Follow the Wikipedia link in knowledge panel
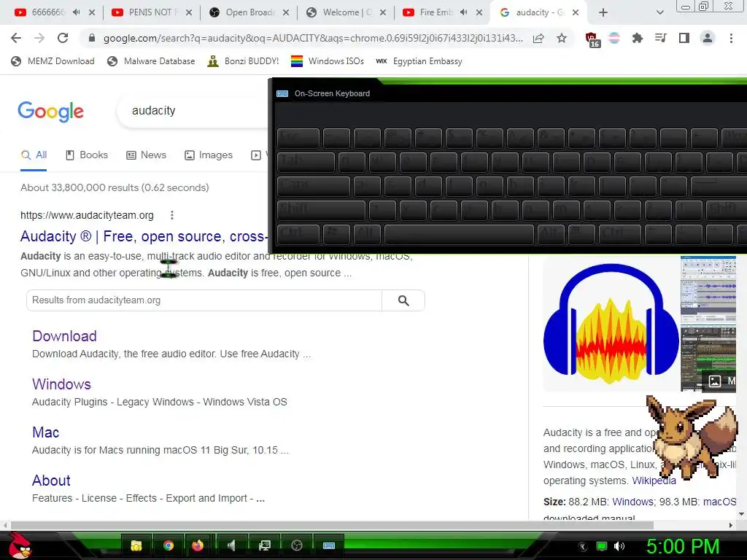The height and width of the screenshot is (560, 747). pos(654,481)
